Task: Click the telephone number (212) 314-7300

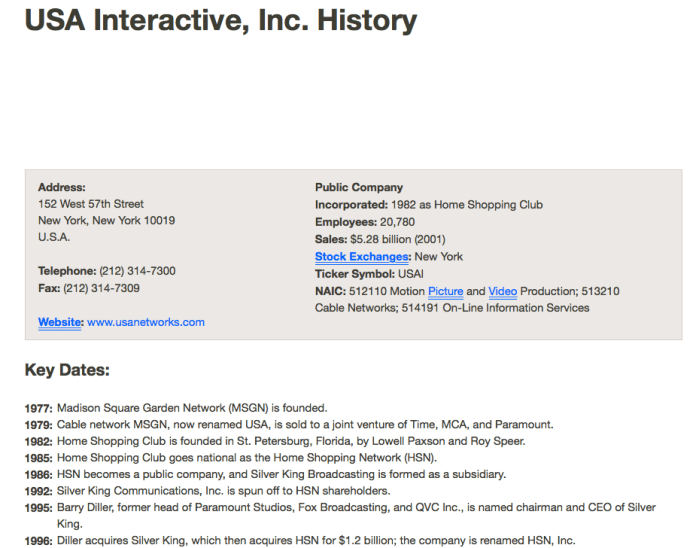Action: 137,271
